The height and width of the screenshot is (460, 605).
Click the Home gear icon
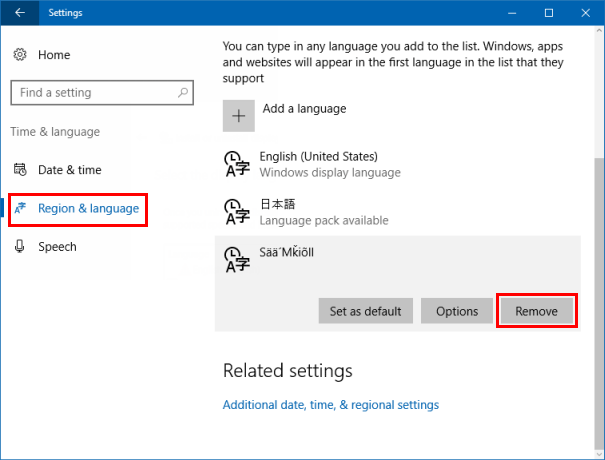(x=20, y=55)
